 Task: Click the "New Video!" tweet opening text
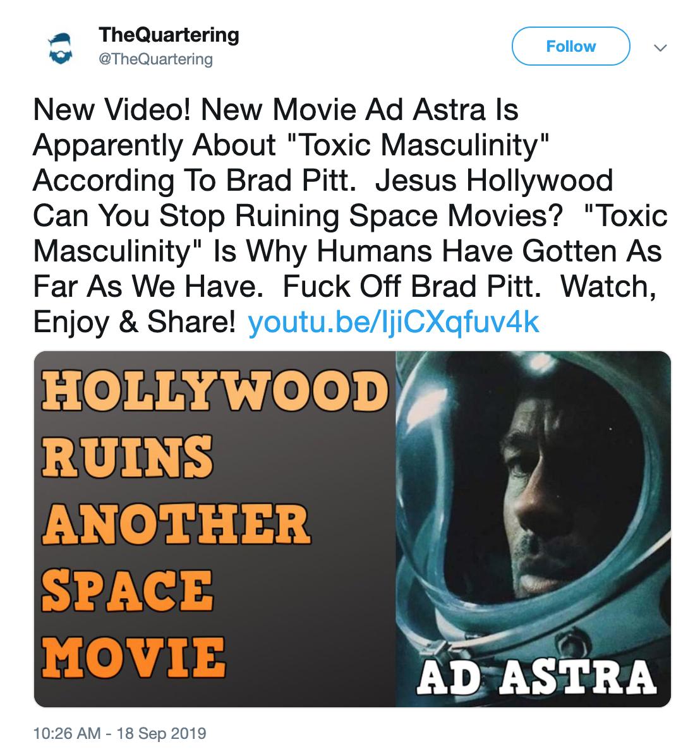(112, 109)
